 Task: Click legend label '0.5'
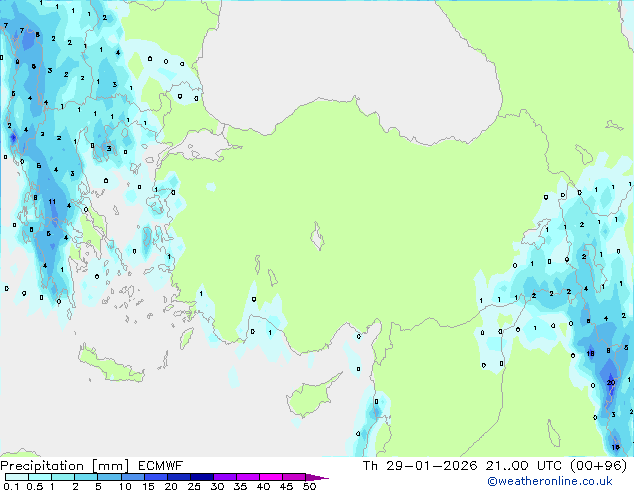(34, 486)
